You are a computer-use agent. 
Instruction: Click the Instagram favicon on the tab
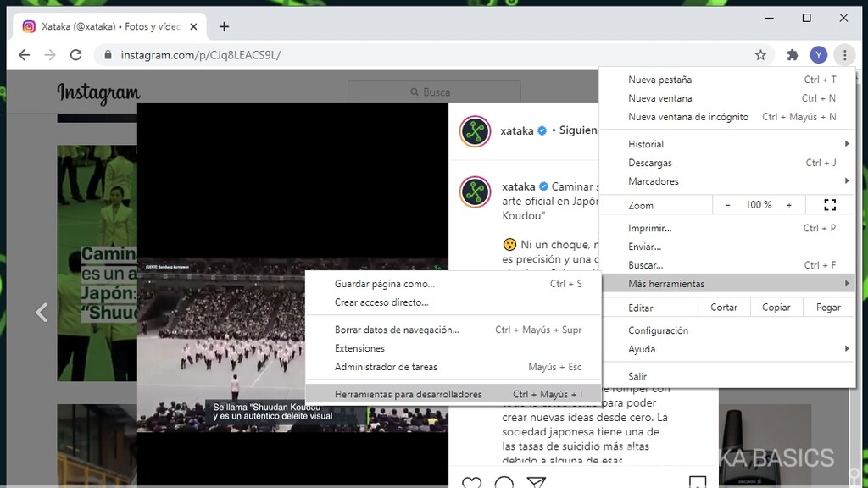29,26
